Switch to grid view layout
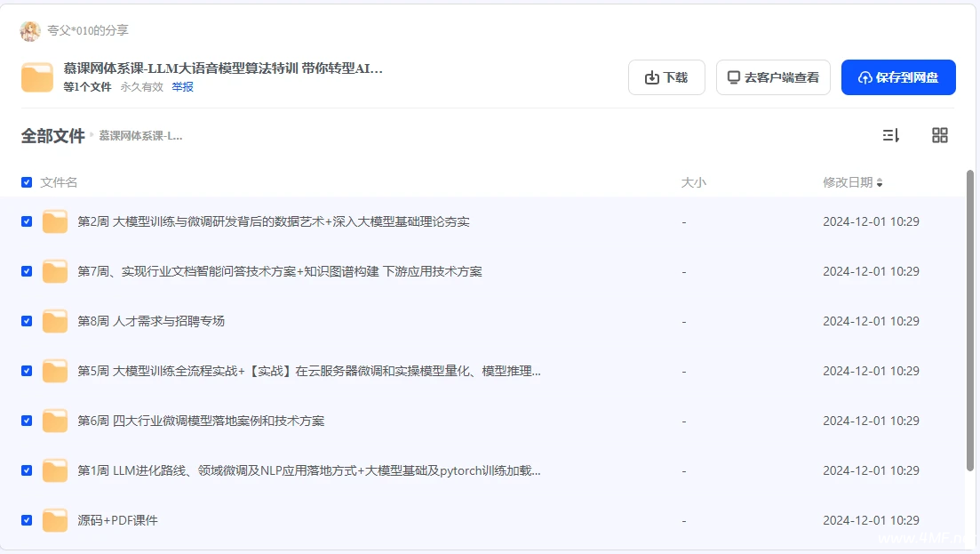The width and height of the screenshot is (980, 554). [939, 135]
